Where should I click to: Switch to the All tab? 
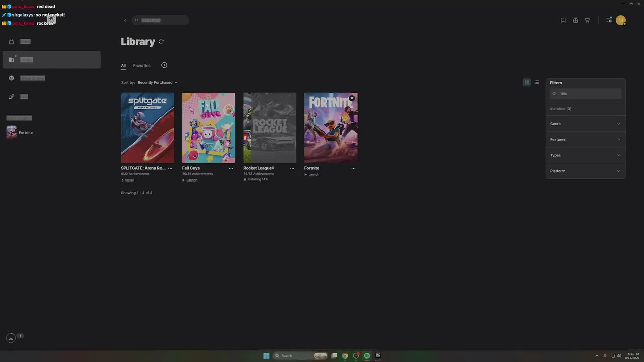pyautogui.click(x=123, y=66)
